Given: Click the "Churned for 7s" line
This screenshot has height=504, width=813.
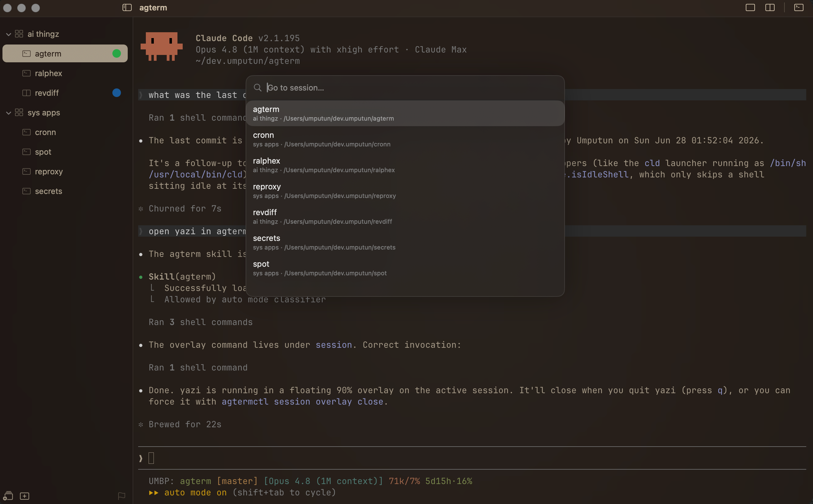Looking at the screenshot, I should tap(185, 208).
